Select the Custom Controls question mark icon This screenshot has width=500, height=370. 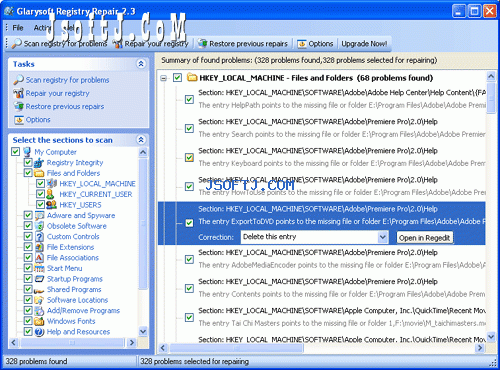[39, 237]
